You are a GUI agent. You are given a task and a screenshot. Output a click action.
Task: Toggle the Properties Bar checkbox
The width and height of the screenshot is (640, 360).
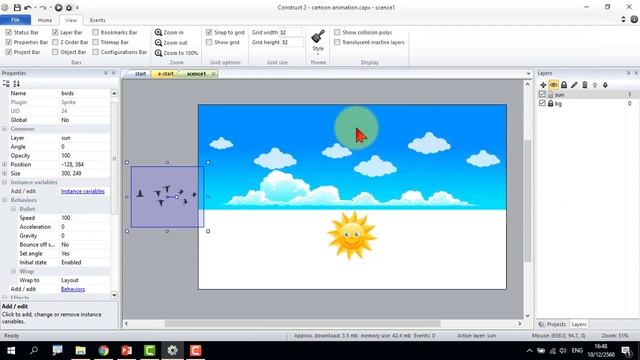click(9, 42)
